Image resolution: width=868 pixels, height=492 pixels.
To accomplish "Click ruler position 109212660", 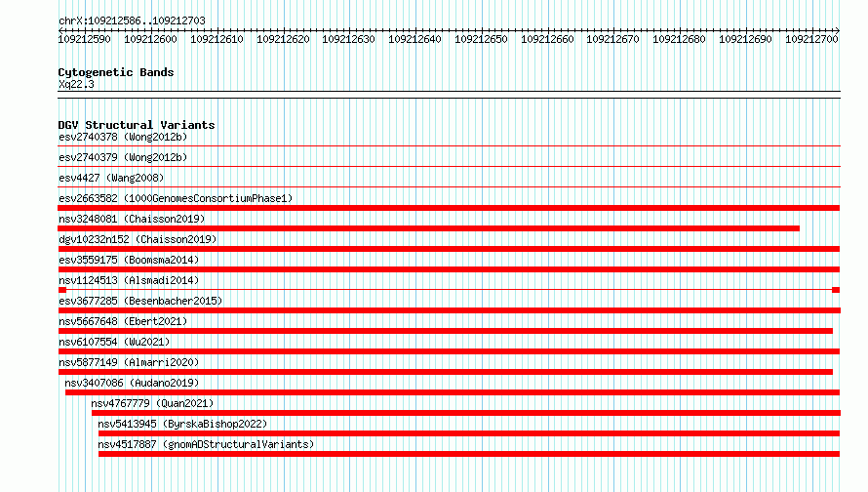I will 547,39.
